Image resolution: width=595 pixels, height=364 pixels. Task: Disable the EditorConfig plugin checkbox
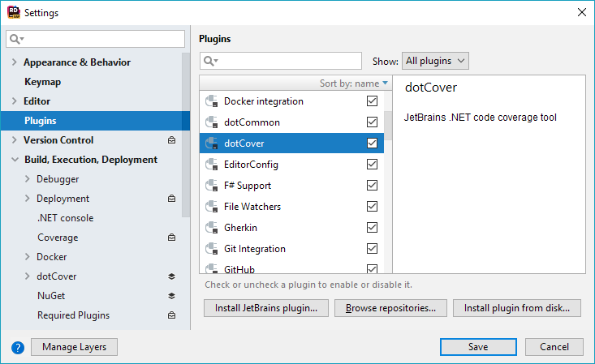tap(372, 165)
